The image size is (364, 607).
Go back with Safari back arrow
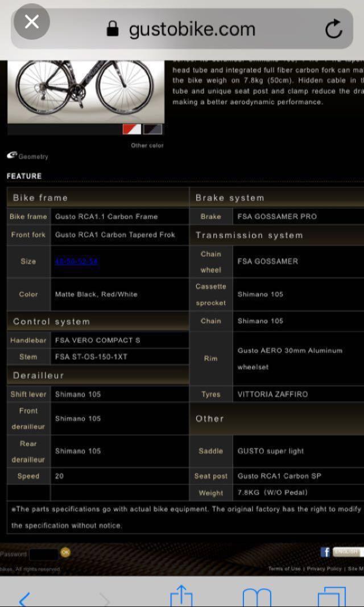(24, 598)
